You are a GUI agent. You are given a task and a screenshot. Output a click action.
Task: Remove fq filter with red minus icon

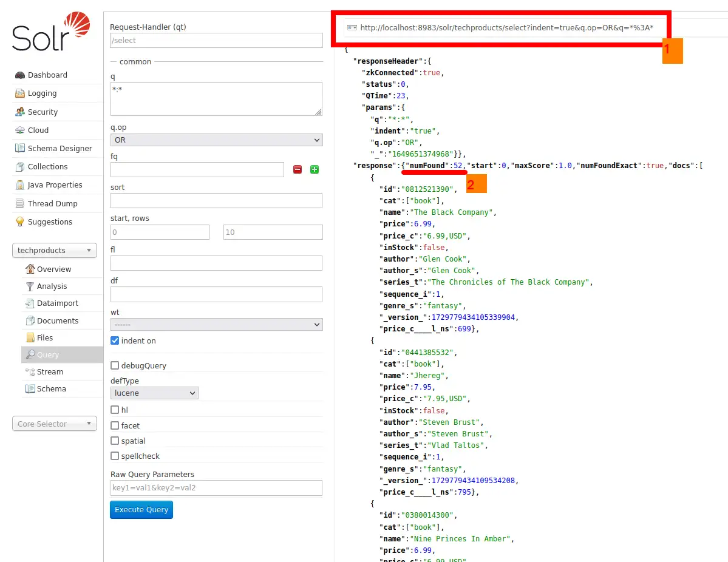pyautogui.click(x=298, y=169)
